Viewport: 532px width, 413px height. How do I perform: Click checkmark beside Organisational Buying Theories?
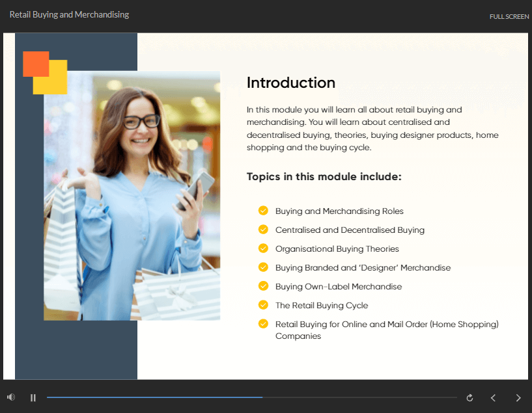tap(263, 248)
